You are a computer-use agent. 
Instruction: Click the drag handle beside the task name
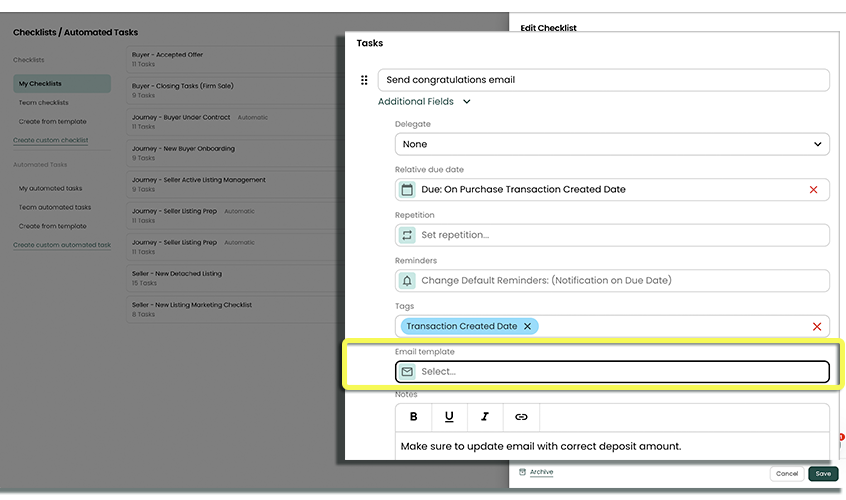(364, 80)
